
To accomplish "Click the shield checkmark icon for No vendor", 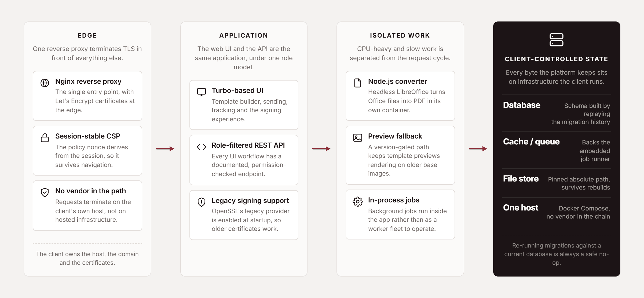I will 45,192.
